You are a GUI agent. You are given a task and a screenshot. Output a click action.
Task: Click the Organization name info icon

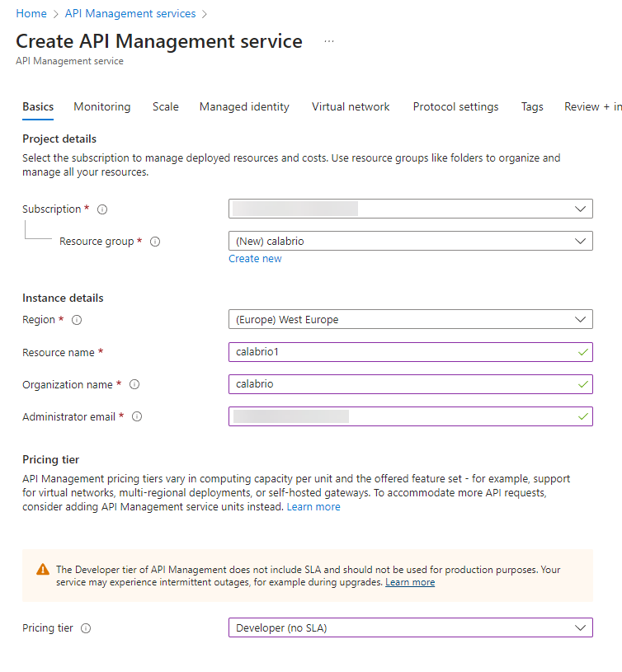click(x=134, y=384)
